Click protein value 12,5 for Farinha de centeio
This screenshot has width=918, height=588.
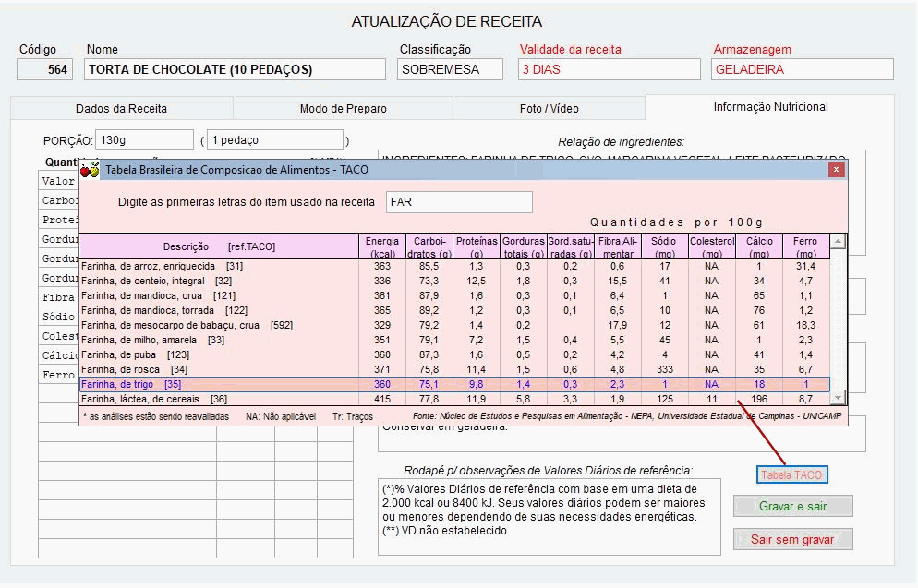click(x=477, y=281)
